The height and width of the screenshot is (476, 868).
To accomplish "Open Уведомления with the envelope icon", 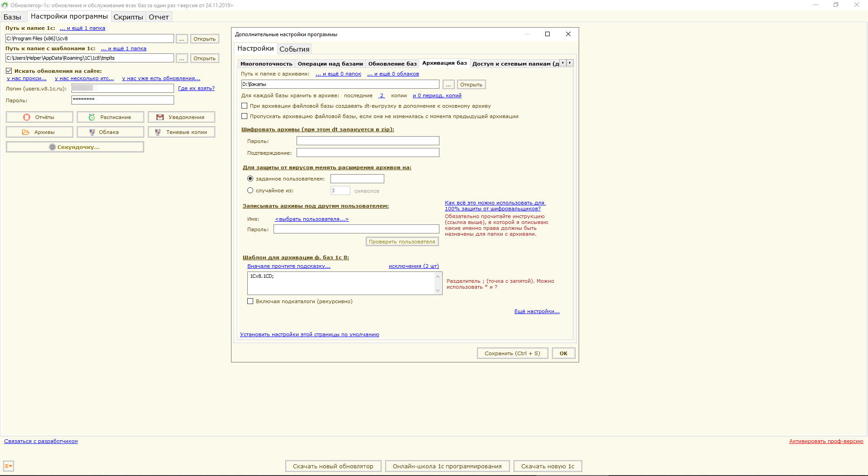I will point(160,117).
